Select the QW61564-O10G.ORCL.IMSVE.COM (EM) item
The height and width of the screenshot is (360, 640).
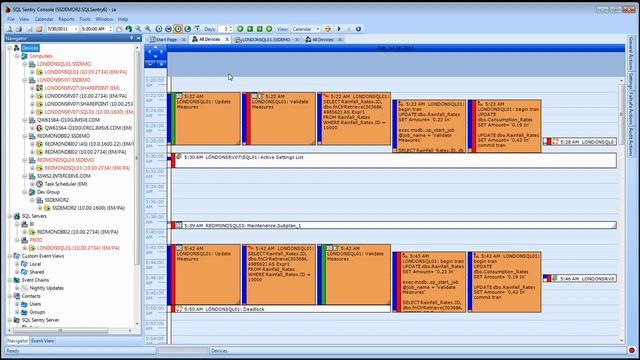coord(88,128)
